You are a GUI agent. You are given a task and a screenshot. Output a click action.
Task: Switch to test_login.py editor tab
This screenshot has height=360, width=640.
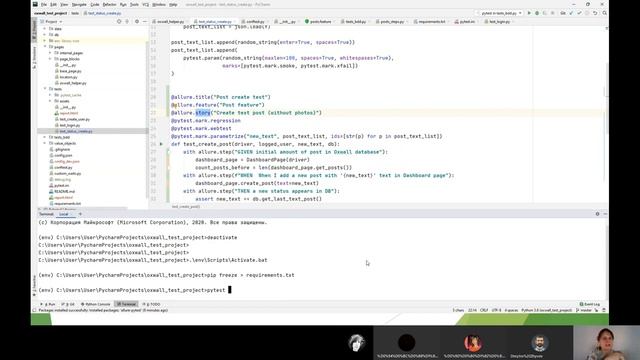tap(500, 22)
